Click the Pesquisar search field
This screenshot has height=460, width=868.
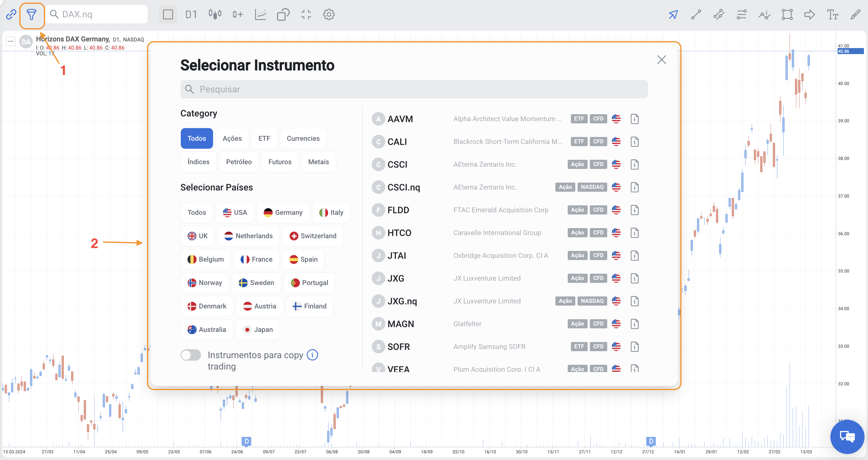[414, 89]
